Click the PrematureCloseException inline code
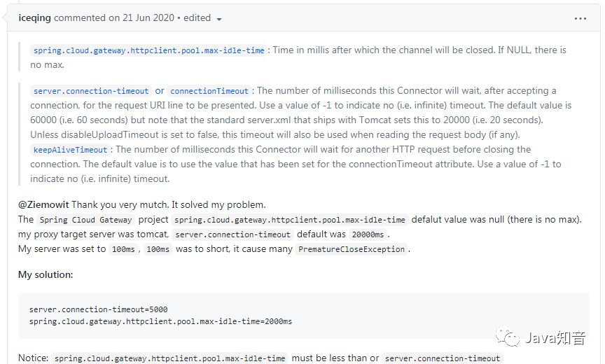The width and height of the screenshot is (605, 364). (x=352, y=249)
